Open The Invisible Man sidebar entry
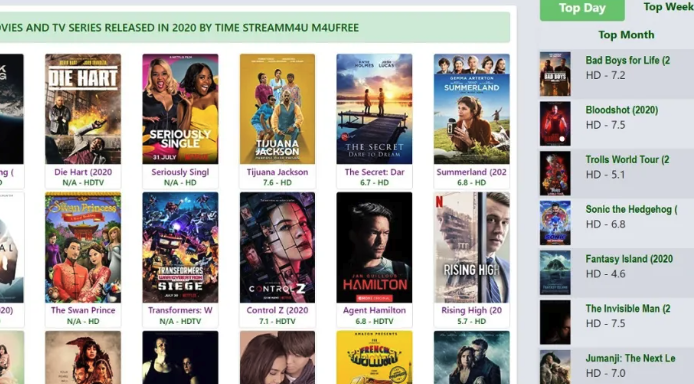The height and width of the screenshot is (384, 694). [628, 309]
